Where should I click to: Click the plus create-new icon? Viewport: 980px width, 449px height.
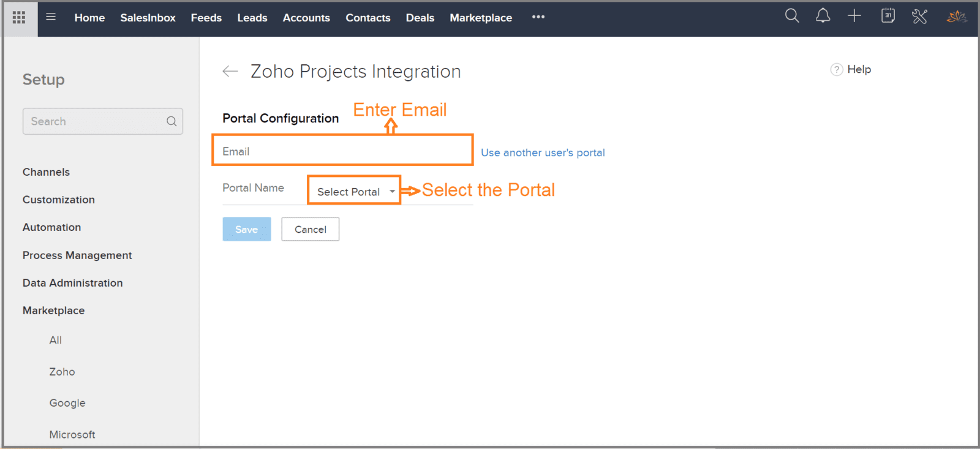click(854, 16)
